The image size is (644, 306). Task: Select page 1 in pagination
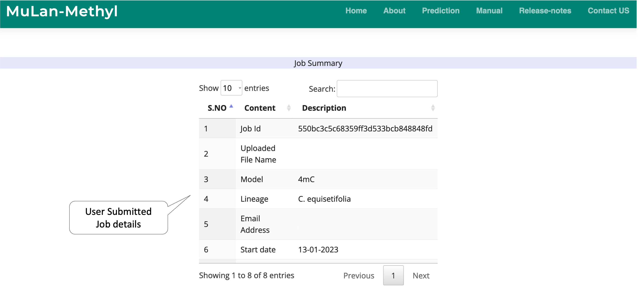393,275
